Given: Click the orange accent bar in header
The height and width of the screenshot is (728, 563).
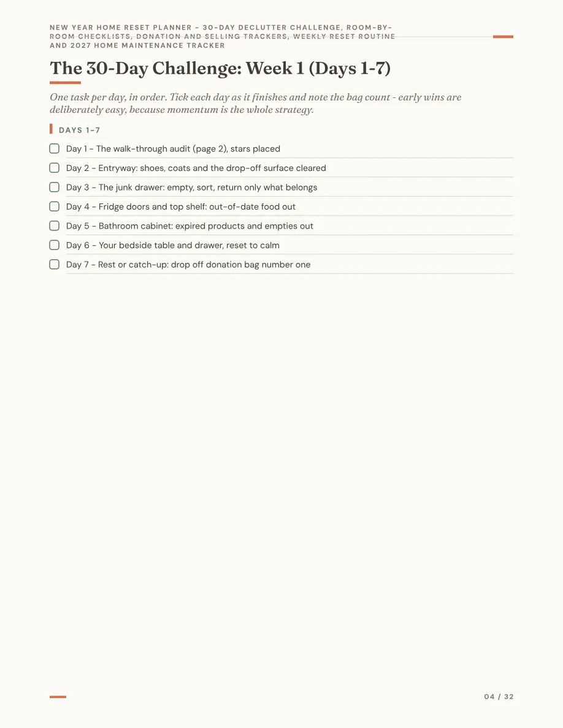Looking at the screenshot, I should coord(503,37).
